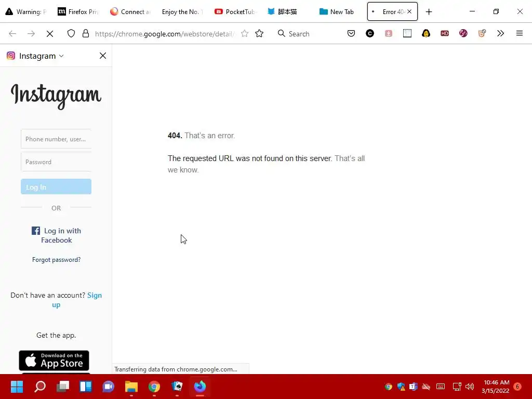
Task: Click the faded star in address bar
Action: click(x=244, y=34)
